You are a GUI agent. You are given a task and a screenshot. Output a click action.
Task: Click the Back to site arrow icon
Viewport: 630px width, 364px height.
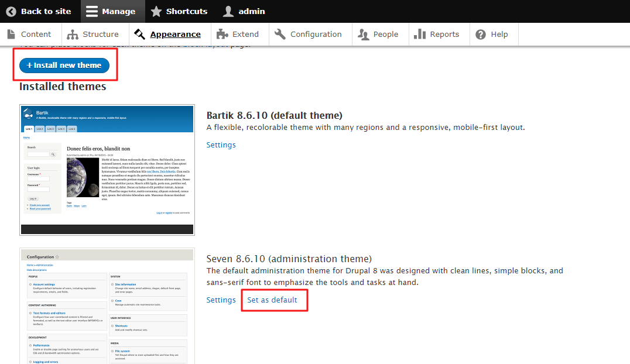click(x=11, y=11)
